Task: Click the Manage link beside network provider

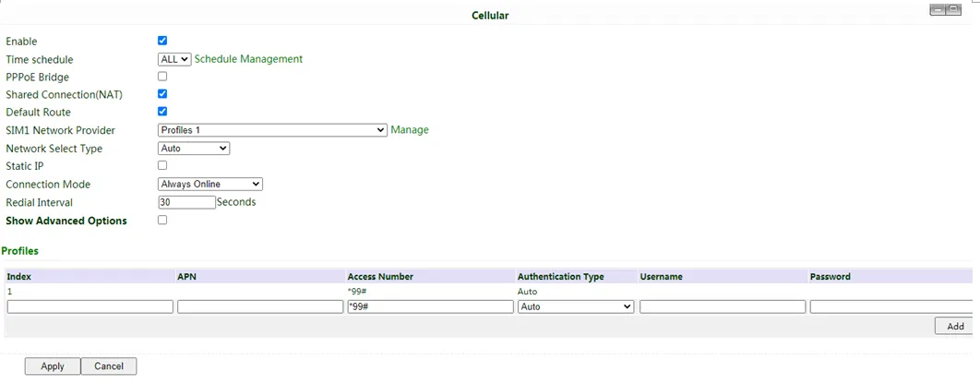Action: 410,130
